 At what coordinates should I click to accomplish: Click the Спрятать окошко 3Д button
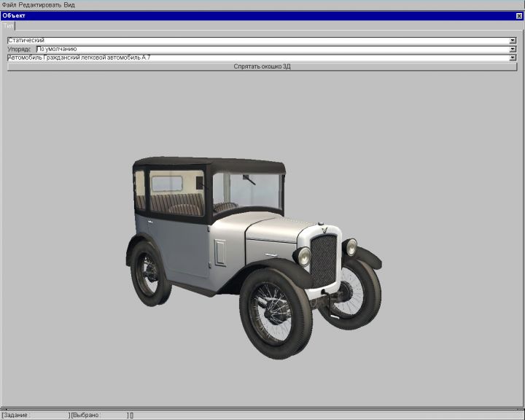coord(262,66)
